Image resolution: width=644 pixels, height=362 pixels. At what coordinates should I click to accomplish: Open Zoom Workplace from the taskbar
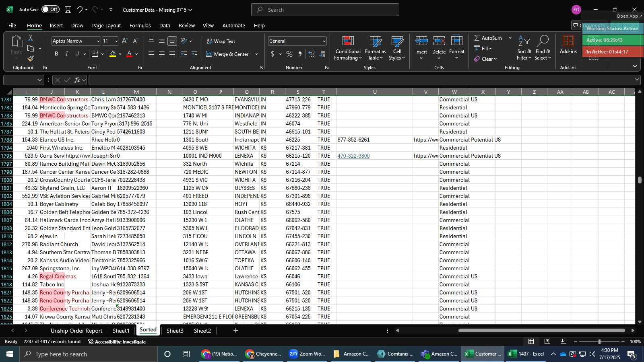(x=307, y=354)
